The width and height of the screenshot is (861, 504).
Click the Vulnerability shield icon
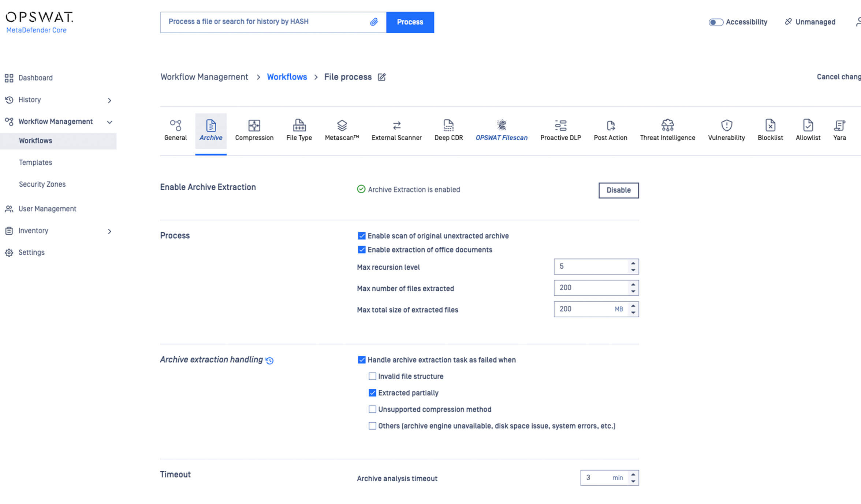coord(726,125)
